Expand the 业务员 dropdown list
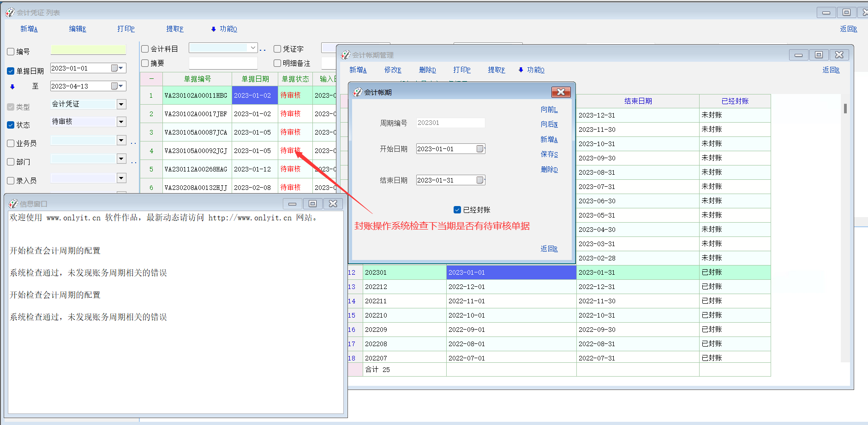The width and height of the screenshot is (868, 425). (x=121, y=140)
